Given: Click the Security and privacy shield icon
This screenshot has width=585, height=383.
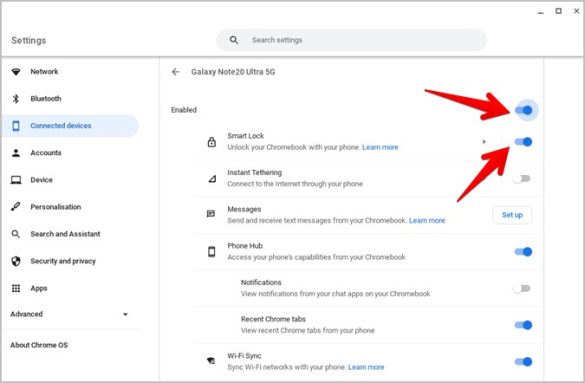Looking at the screenshot, I should 16,261.
